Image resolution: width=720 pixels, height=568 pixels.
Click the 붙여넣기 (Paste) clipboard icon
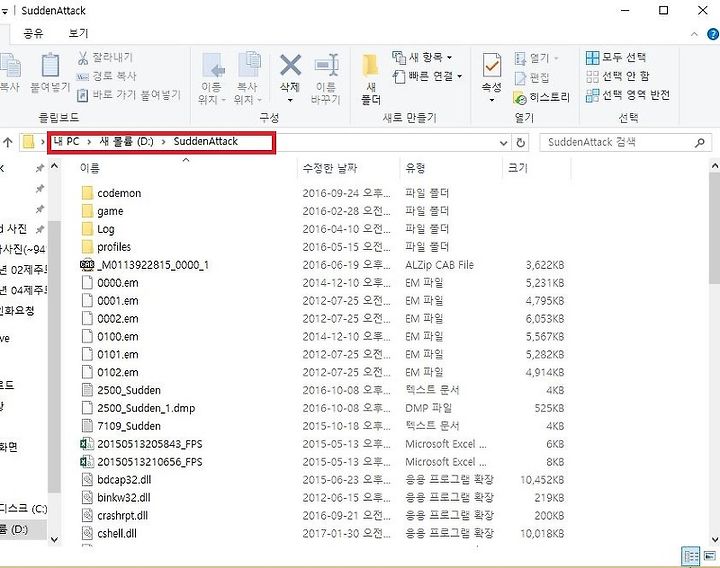[x=50, y=65]
